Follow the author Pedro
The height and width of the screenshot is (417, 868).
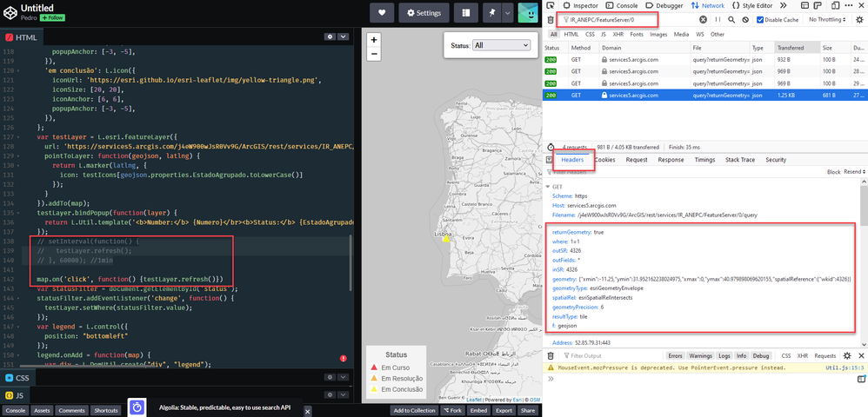(52, 17)
